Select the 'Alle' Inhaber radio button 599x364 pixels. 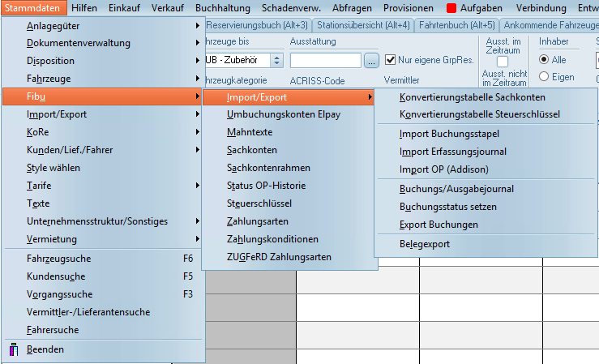point(545,60)
